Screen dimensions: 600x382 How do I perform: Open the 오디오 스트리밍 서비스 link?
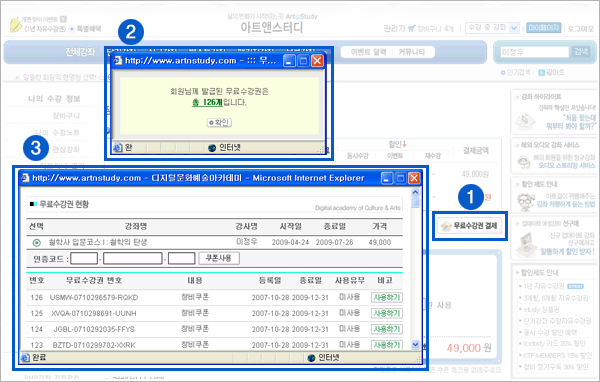pyautogui.click(x=567, y=166)
